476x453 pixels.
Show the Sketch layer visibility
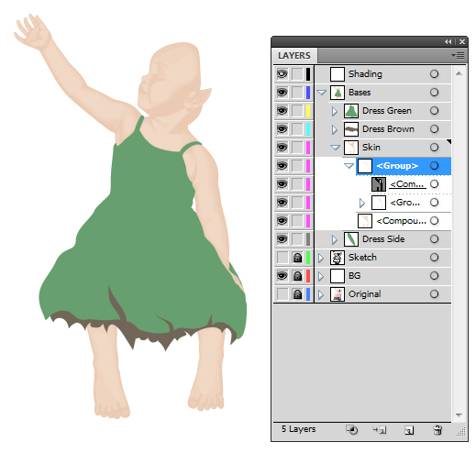(x=282, y=258)
